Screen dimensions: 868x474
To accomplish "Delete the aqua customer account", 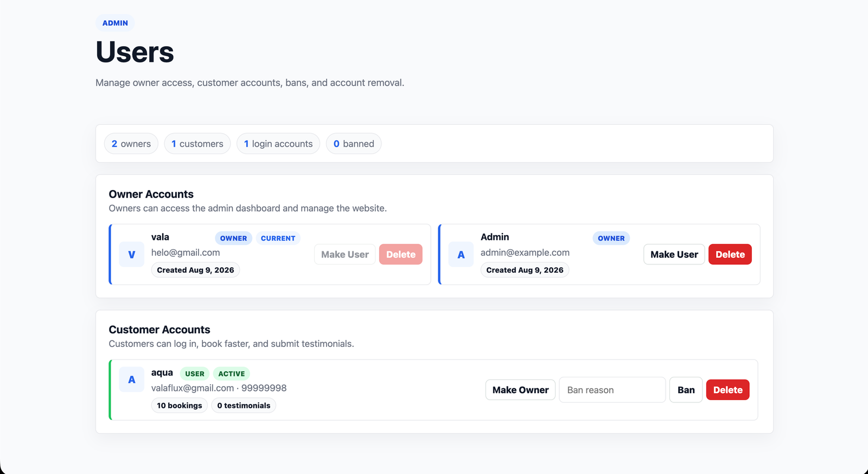I will coord(728,390).
